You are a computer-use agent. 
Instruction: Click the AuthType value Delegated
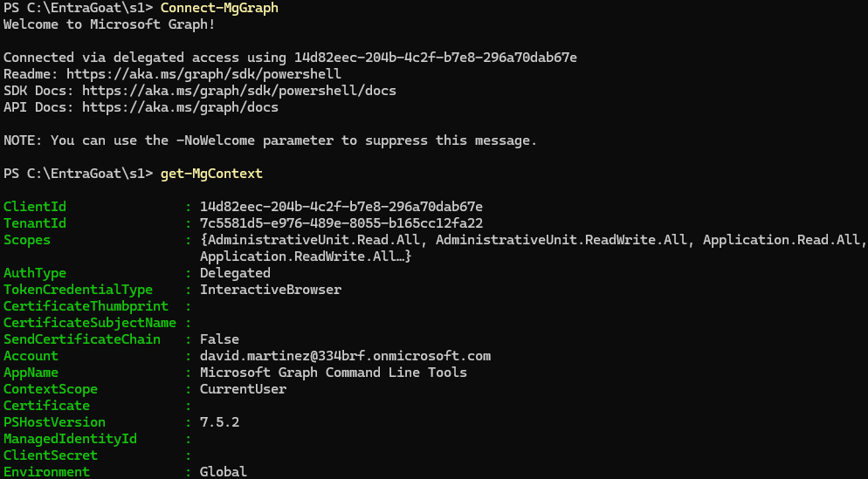tap(235, 273)
